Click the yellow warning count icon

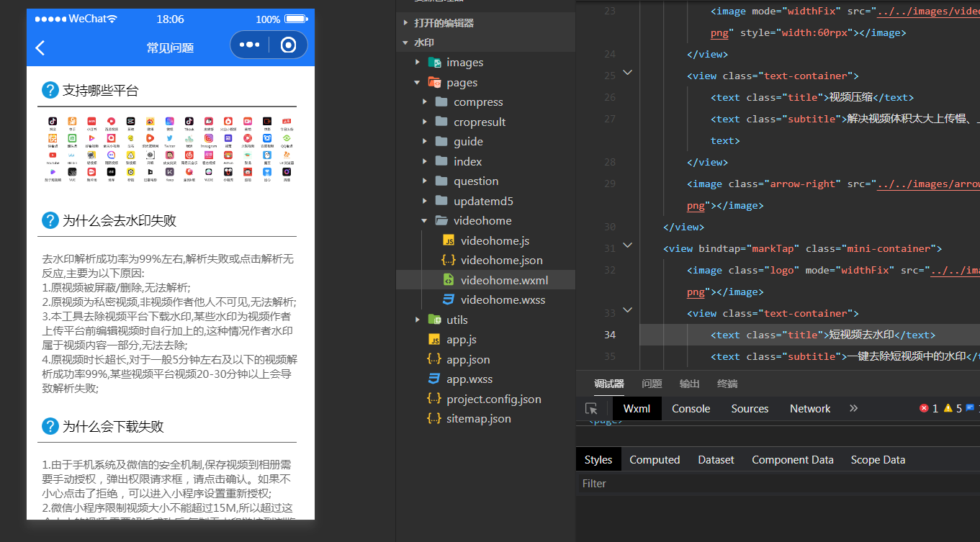pos(948,408)
